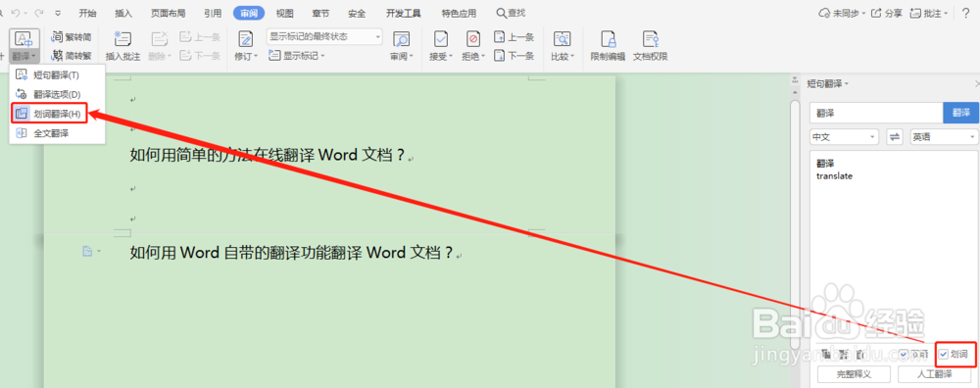980x388 pixels.
Task: Expand the 拒绝 dropdown arrow
Action: 484,57
